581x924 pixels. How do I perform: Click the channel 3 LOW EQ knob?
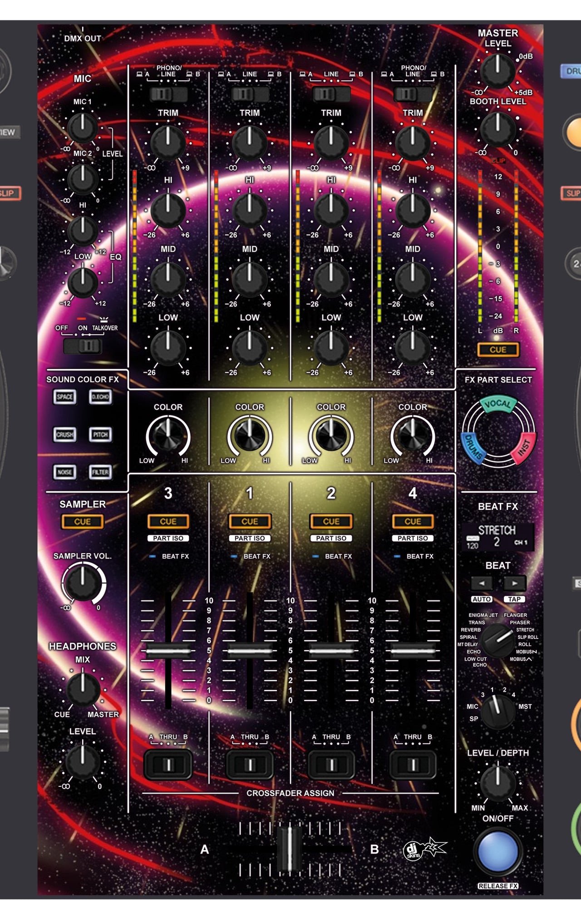(x=168, y=348)
